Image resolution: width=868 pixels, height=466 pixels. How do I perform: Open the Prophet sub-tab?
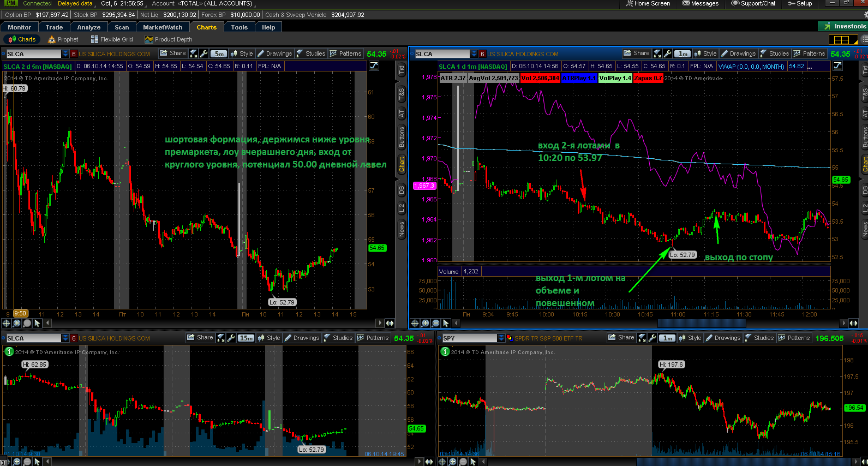click(63, 39)
